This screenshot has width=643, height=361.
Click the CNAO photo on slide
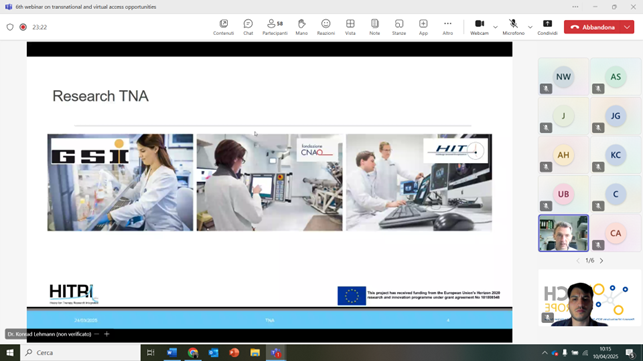tap(269, 182)
